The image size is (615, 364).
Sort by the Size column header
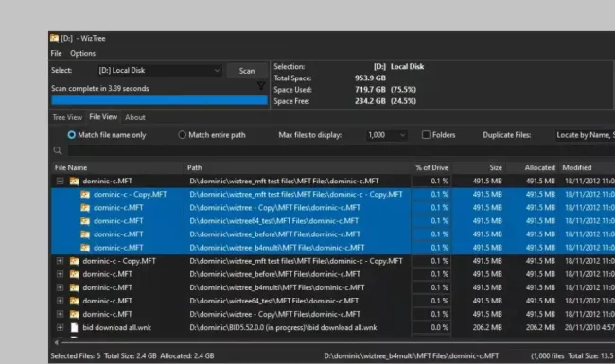pos(479,167)
